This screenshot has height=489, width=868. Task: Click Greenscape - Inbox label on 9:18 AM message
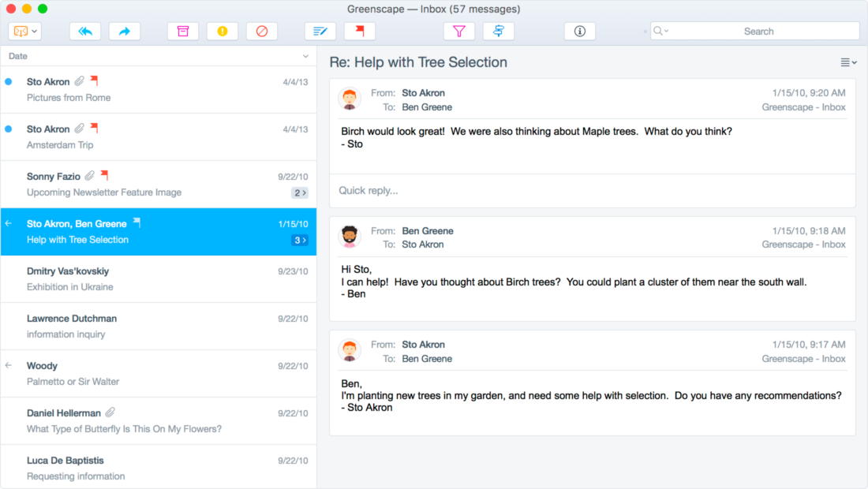pos(803,244)
